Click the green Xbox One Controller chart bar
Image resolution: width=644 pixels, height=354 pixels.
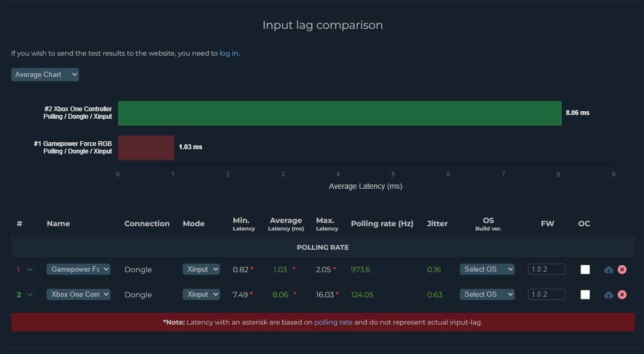coord(340,113)
